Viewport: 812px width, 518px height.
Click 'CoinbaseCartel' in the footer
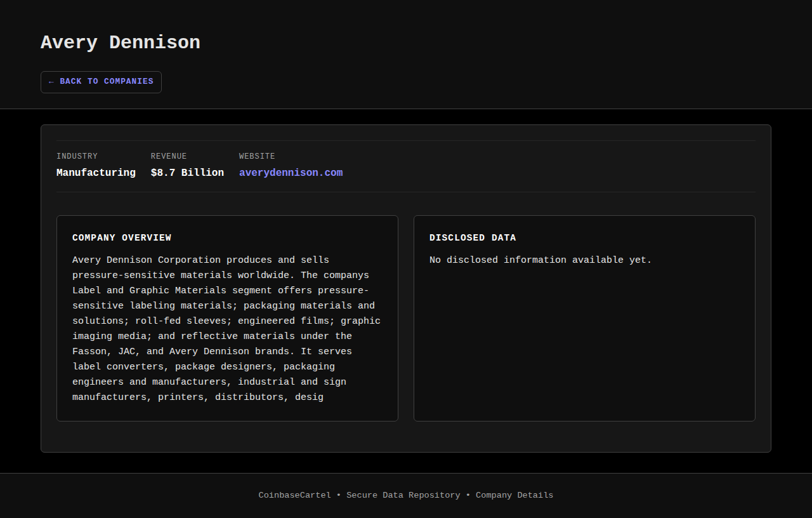[294, 495]
